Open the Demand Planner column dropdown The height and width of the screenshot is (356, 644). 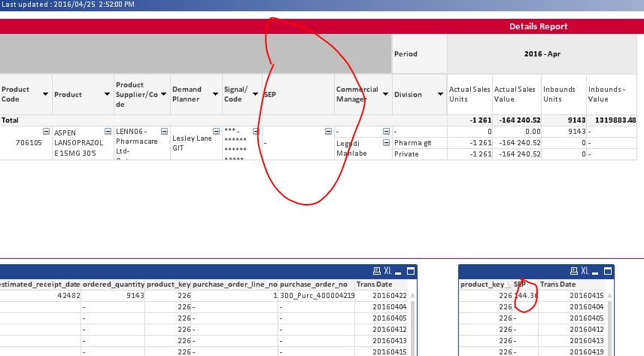click(x=215, y=94)
